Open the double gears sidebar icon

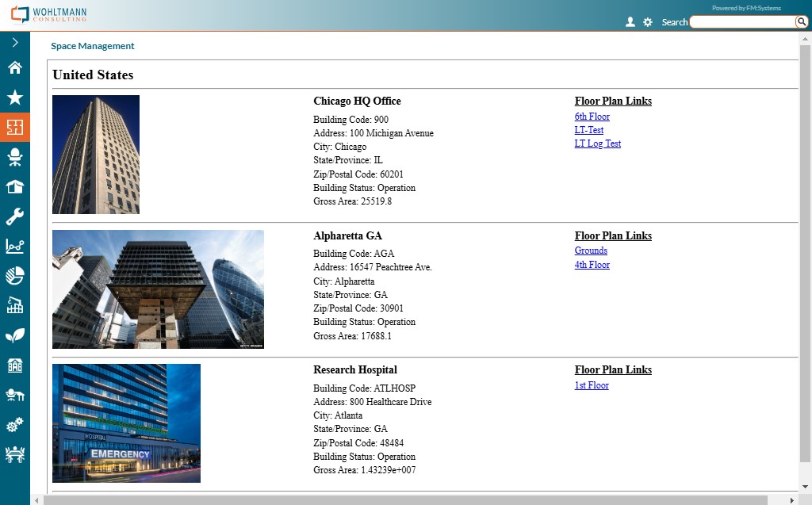15,425
